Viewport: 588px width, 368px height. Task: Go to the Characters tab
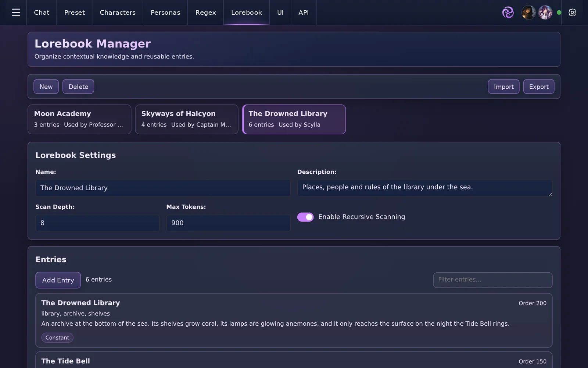(x=118, y=13)
